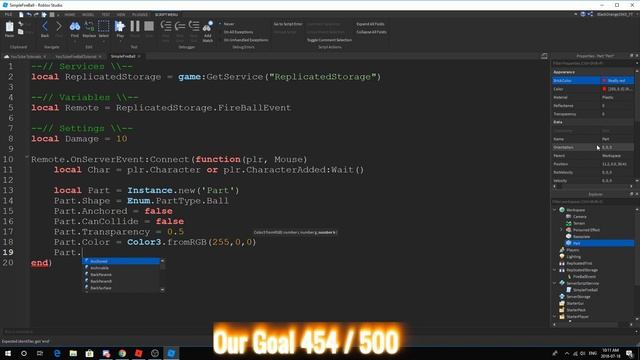
Task: Click the BrickColor Really red swatch
Action: pyautogui.click(x=604, y=81)
